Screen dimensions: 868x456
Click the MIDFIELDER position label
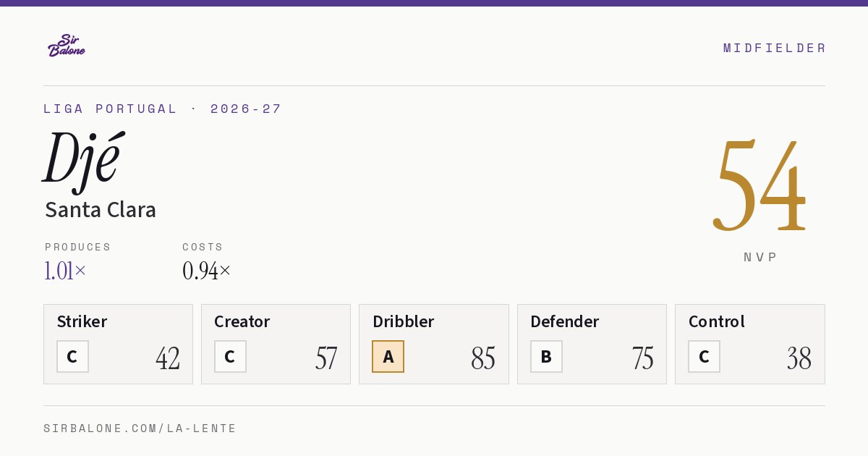coord(775,48)
